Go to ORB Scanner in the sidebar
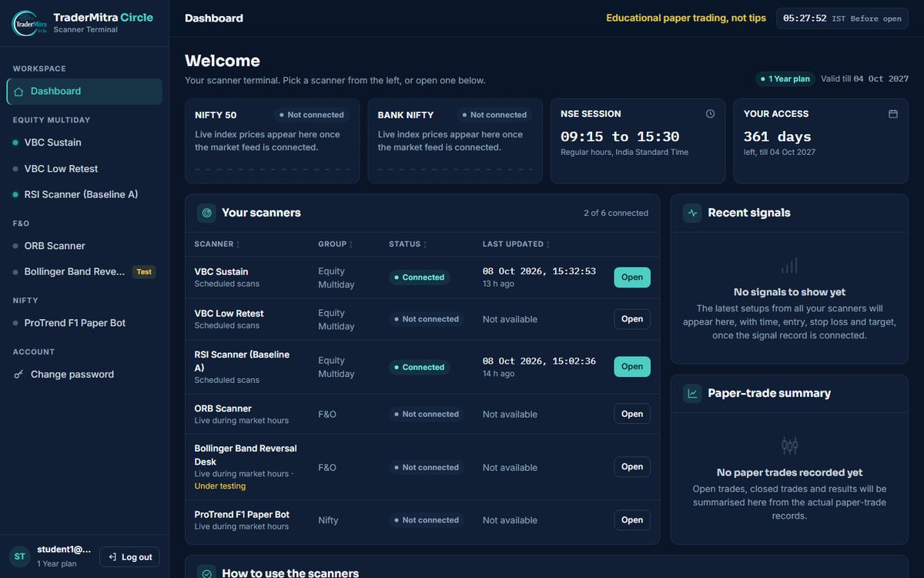924x578 pixels. (84, 246)
